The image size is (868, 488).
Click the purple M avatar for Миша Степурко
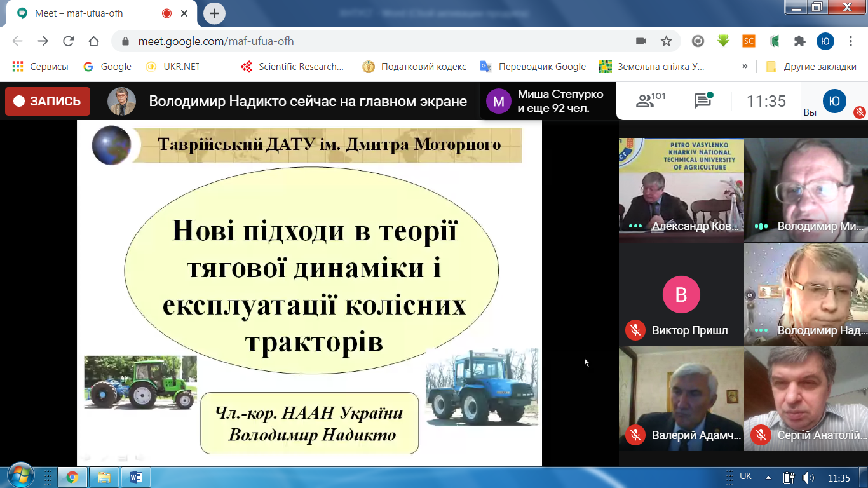[x=499, y=101]
